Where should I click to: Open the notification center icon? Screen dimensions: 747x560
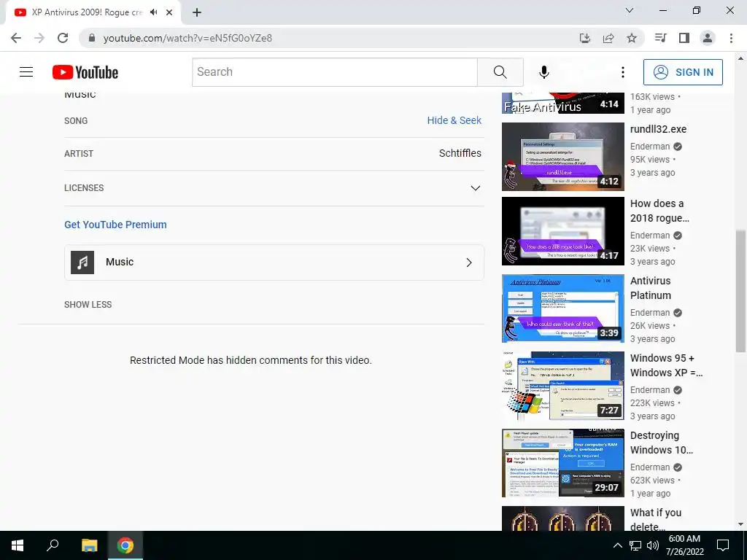[723, 545]
